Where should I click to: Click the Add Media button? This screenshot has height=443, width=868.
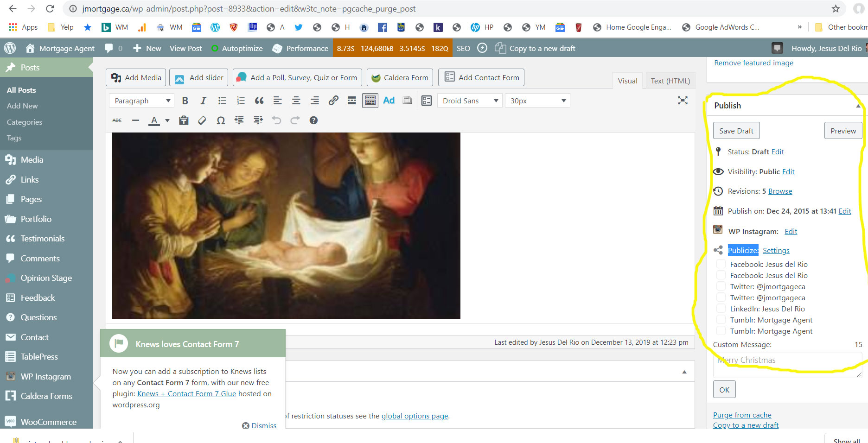point(136,77)
